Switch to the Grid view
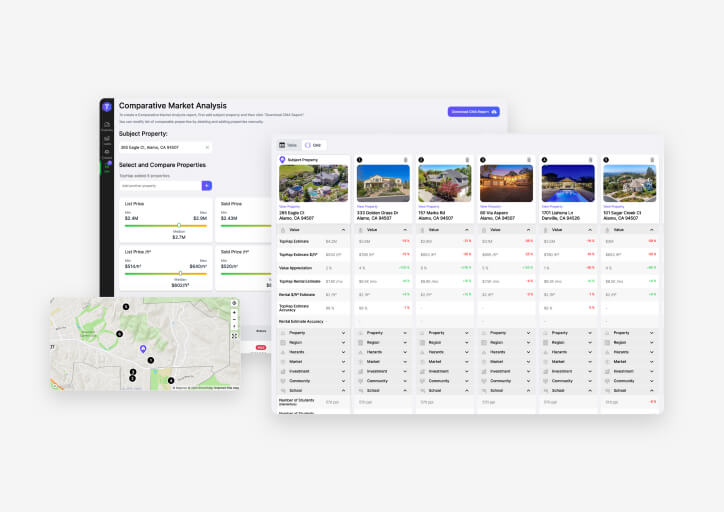 [314, 145]
